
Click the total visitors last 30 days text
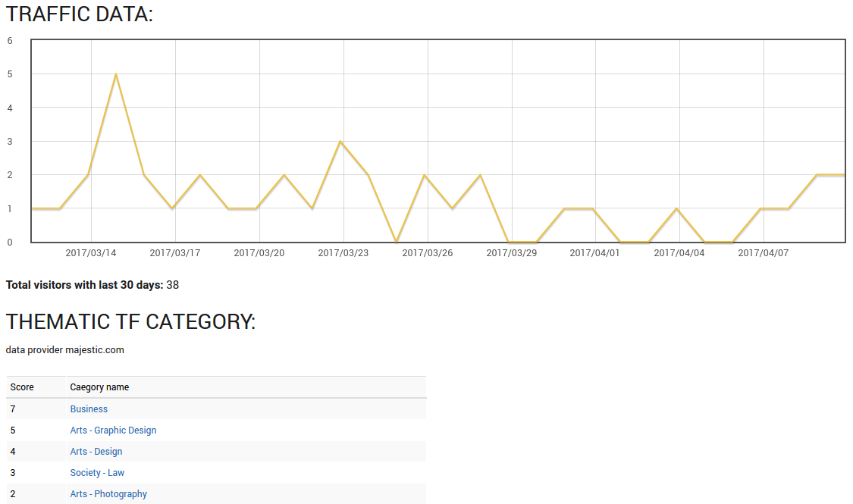(92, 285)
